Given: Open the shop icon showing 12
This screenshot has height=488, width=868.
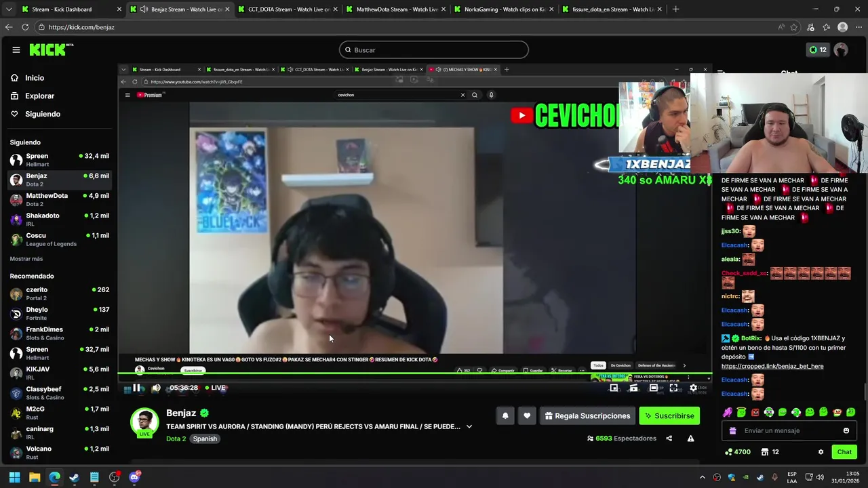Looking at the screenshot, I should coord(770,452).
